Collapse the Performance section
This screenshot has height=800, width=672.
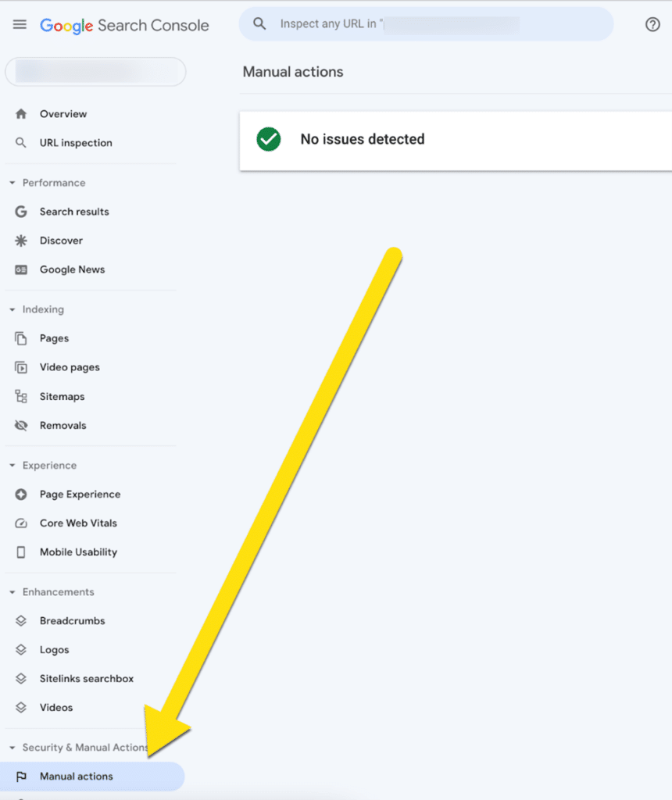11,182
